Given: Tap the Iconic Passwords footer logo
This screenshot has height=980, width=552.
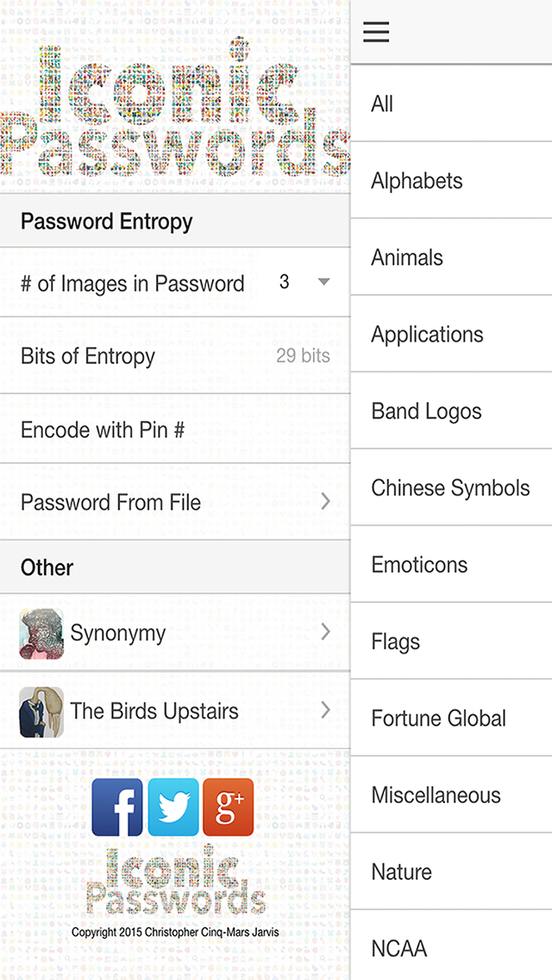Looking at the screenshot, I should click(x=175, y=880).
